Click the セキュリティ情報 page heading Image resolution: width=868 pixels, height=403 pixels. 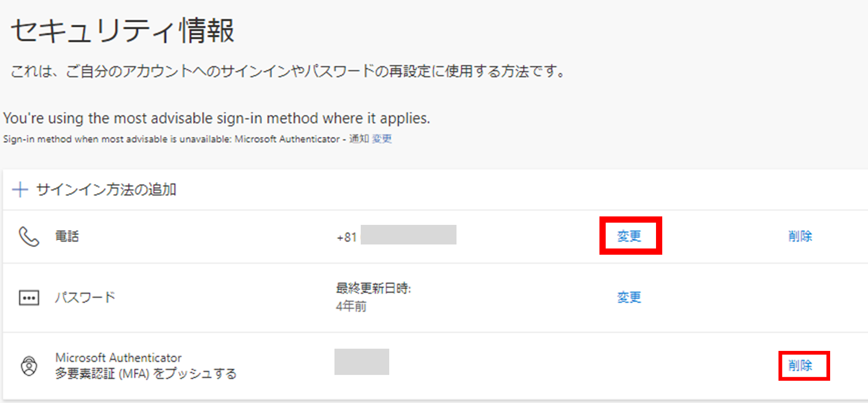(x=122, y=31)
